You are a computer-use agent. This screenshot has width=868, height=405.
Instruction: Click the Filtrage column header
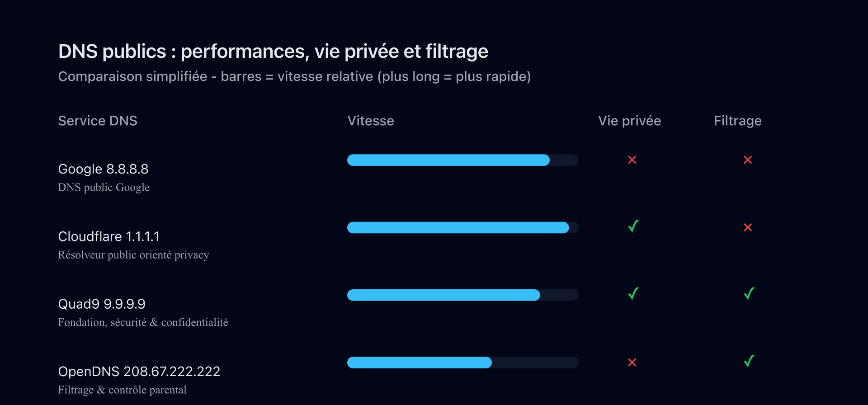coord(737,121)
